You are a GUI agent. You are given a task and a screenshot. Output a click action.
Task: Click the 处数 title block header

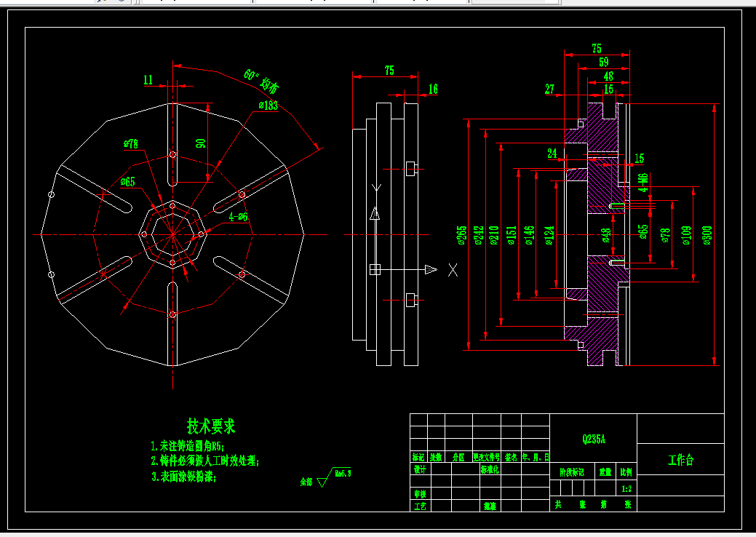pyautogui.click(x=436, y=457)
